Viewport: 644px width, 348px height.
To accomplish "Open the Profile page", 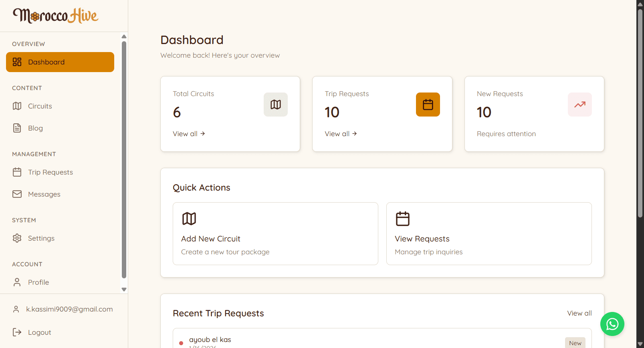I will (x=38, y=282).
